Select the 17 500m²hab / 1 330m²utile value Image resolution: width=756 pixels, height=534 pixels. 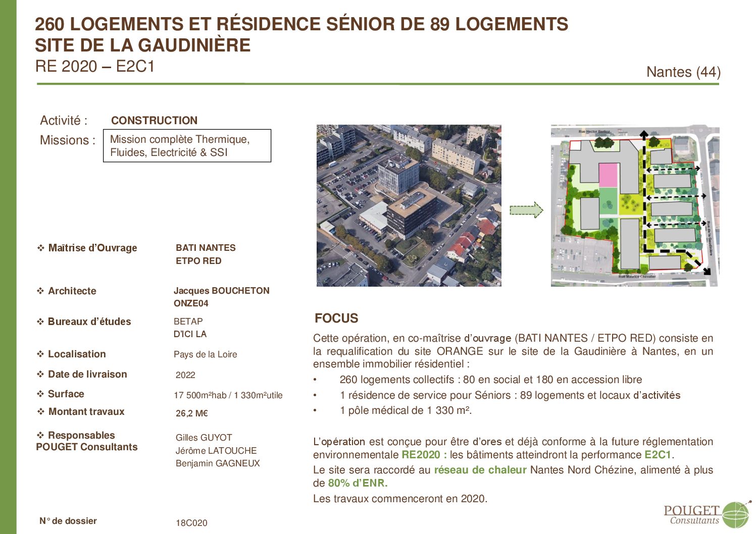point(228,395)
